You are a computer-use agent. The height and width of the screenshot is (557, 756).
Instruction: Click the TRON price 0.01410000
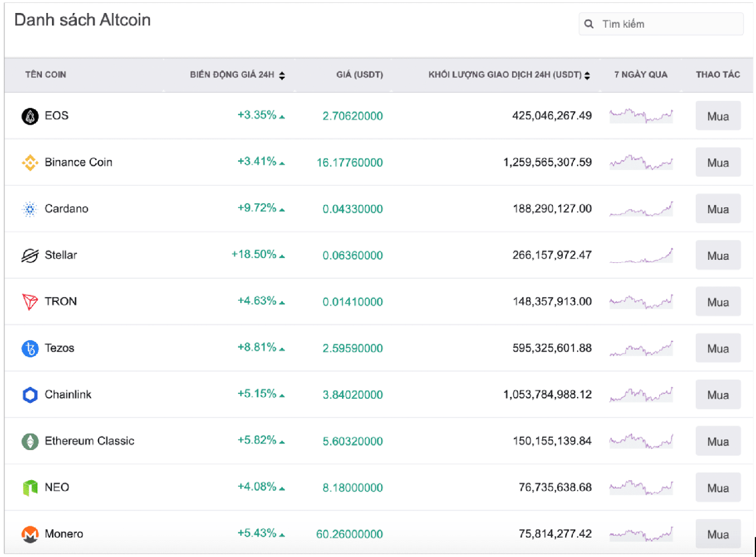coord(353,302)
